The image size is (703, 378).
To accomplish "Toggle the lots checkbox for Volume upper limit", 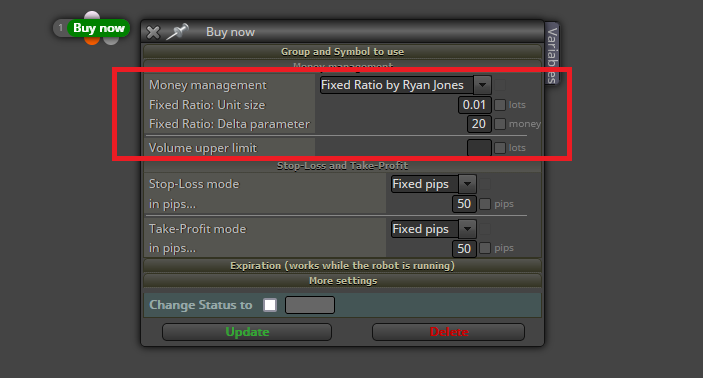I will pos(500,148).
